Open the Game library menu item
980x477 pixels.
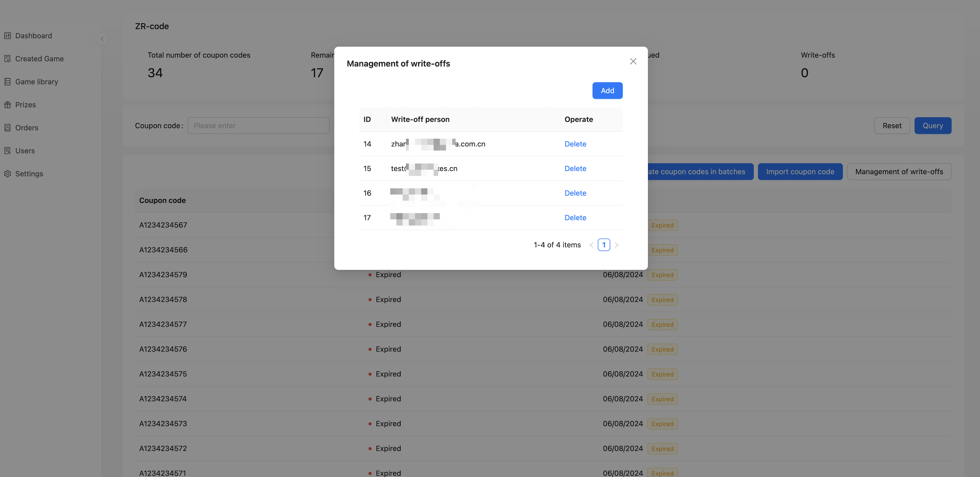coord(37,82)
